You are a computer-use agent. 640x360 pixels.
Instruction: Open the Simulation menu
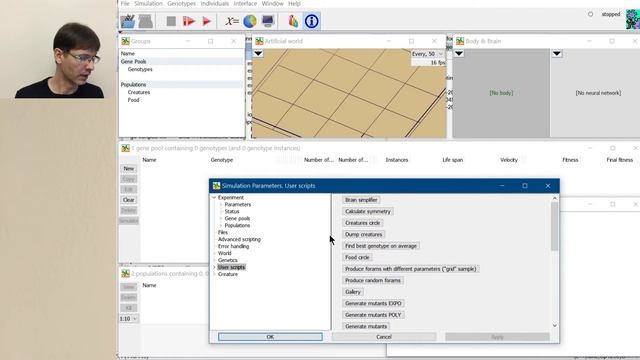tap(148, 4)
